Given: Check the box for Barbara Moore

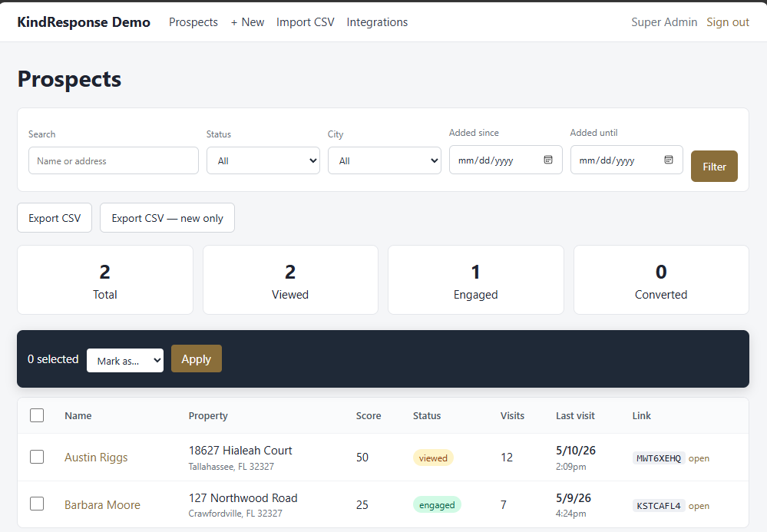Looking at the screenshot, I should (x=37, y=504).
